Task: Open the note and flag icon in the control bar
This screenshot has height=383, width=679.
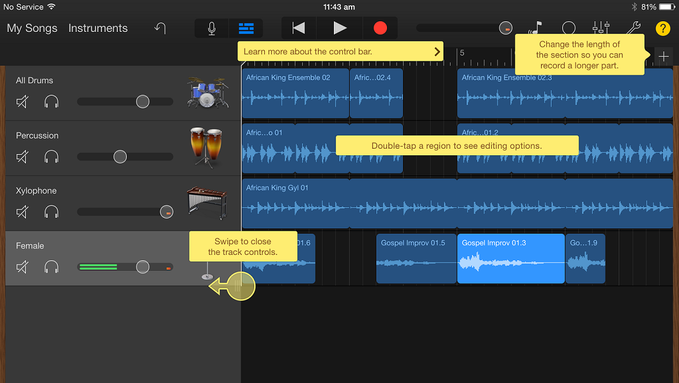Action: tap(536, 28)
